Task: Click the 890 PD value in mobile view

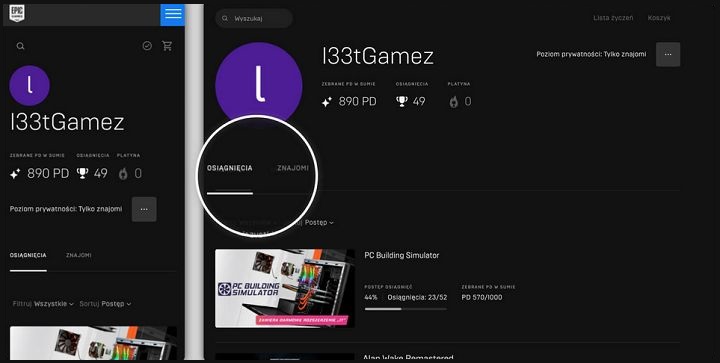Action: [48, 173]
